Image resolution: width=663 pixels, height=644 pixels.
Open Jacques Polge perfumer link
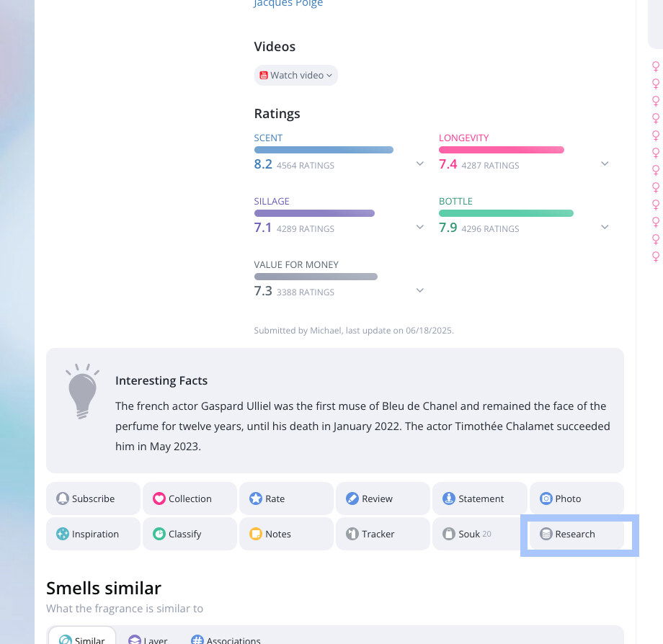pos(288,4)
